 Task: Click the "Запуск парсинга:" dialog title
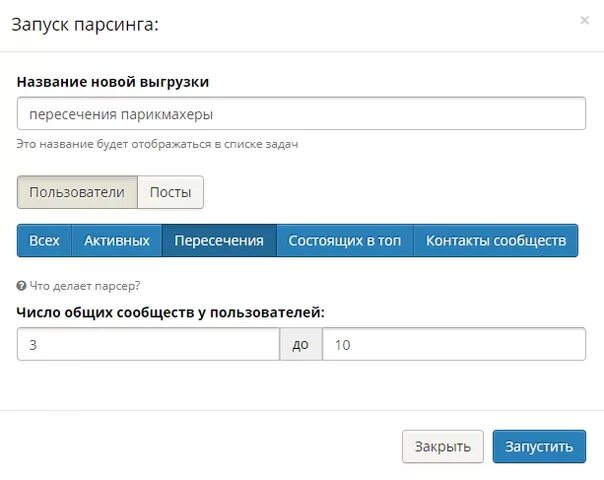click(x=85, y=25)
